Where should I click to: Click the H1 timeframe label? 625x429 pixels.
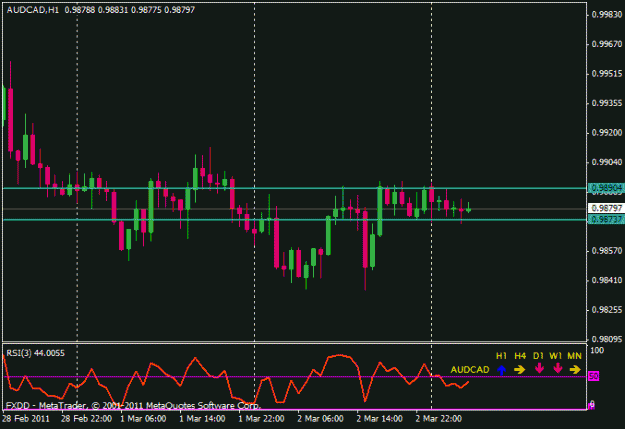pos(501,356)
